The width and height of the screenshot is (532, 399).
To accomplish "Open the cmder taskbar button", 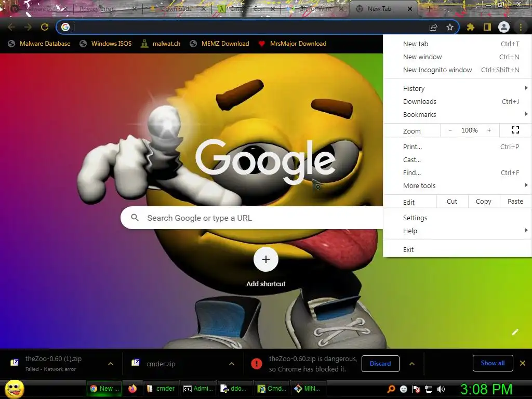I will [x=161, y=389].
